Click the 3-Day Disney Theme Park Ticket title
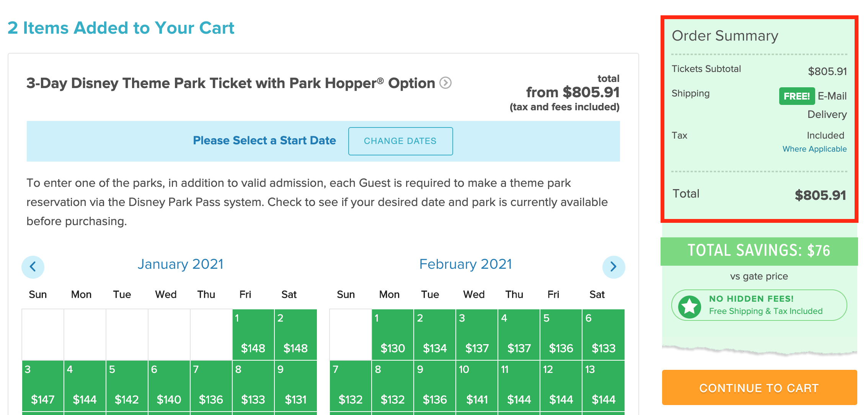The height and width of the screenshot is (415, 868). point(231,83)
